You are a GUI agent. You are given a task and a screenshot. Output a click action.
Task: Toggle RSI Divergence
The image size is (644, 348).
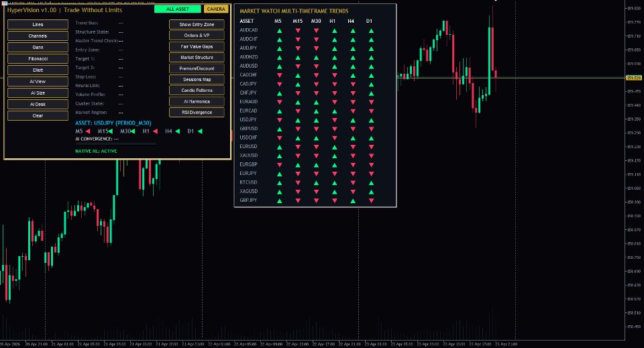(x=197, y=113)
